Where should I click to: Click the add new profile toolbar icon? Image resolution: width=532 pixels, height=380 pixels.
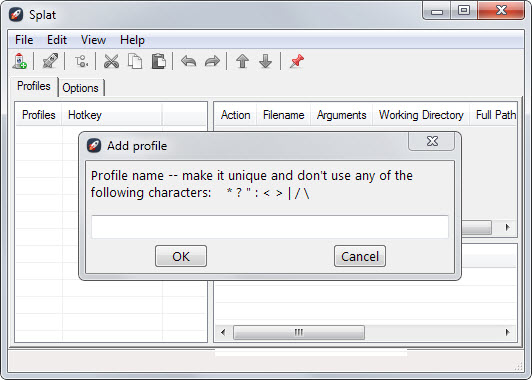pyautogui.click(x=20, y=61)
